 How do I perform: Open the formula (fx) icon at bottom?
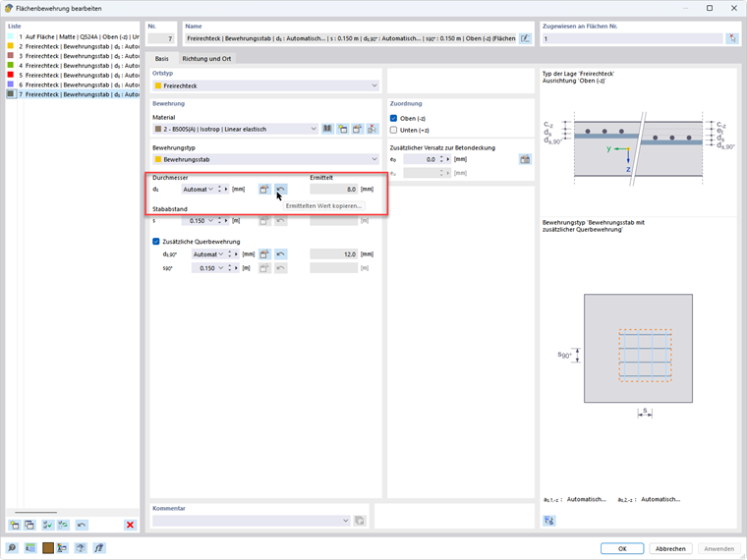(98, 548)
